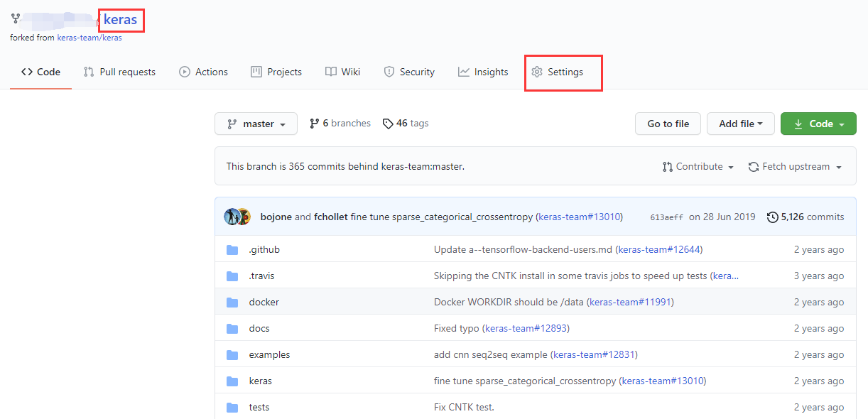This screenshot has width=868, height=419.
Task: Open bojone's author profile link
Action: pyautogui.click(x=276, y=217)
